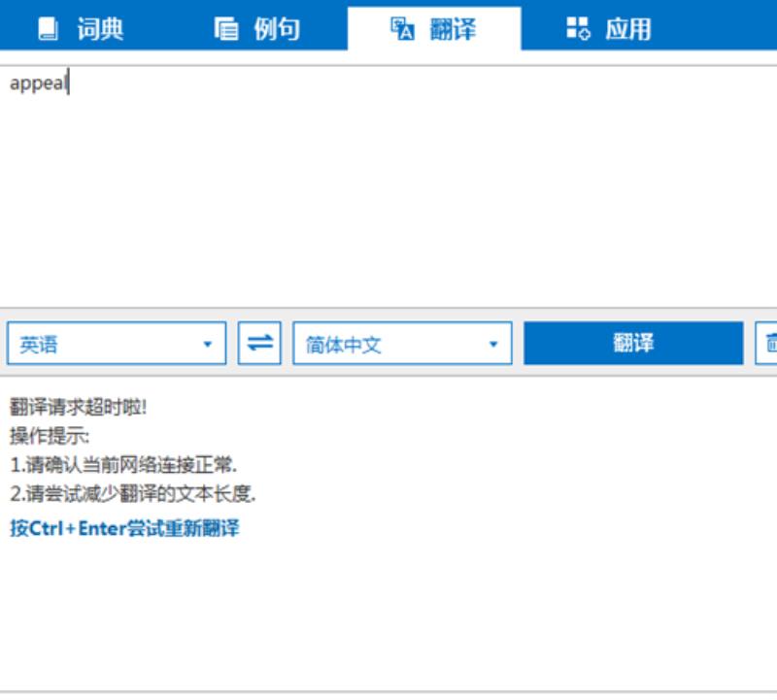Click in the text box containing appeal
The height and width of the screenshot is (700, 777).
[x=388, y=185]
